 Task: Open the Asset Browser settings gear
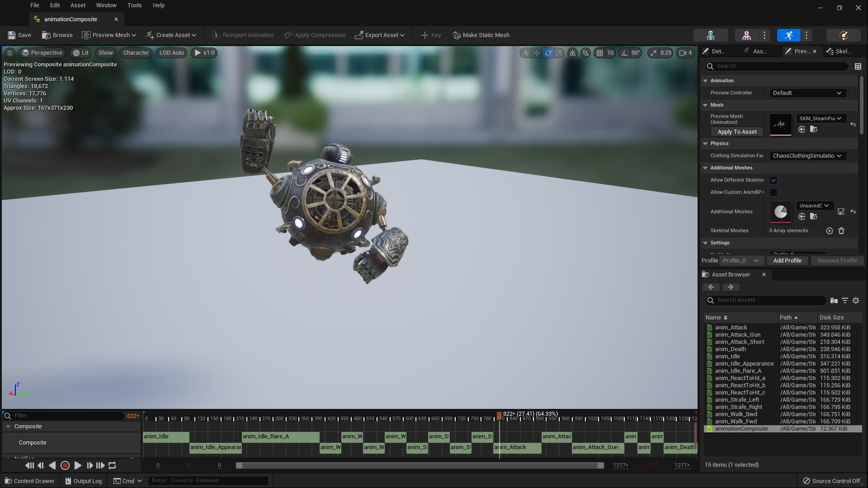856,300
